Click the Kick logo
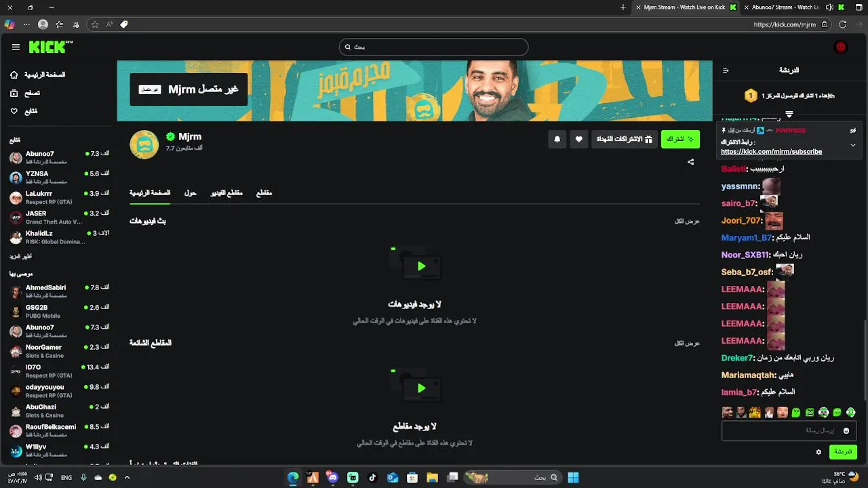This screenshot has width=868, height=488. (50, 47)
